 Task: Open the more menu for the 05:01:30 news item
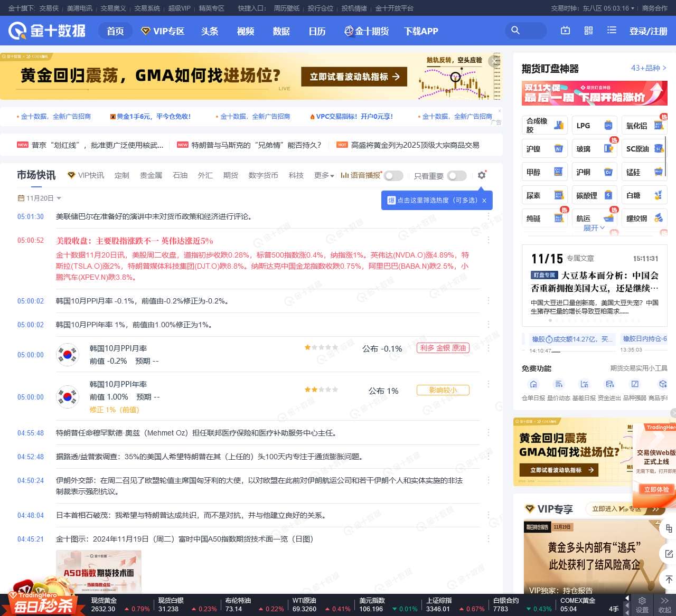(488, 216)
